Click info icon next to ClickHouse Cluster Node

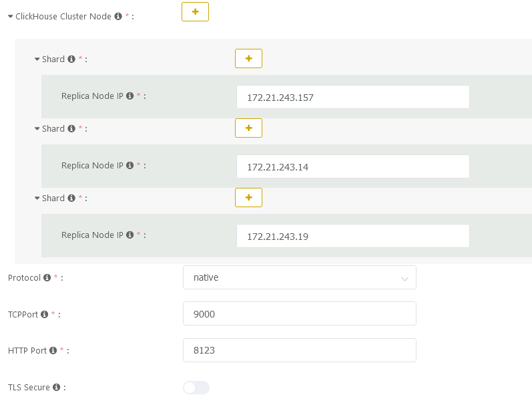118,16
